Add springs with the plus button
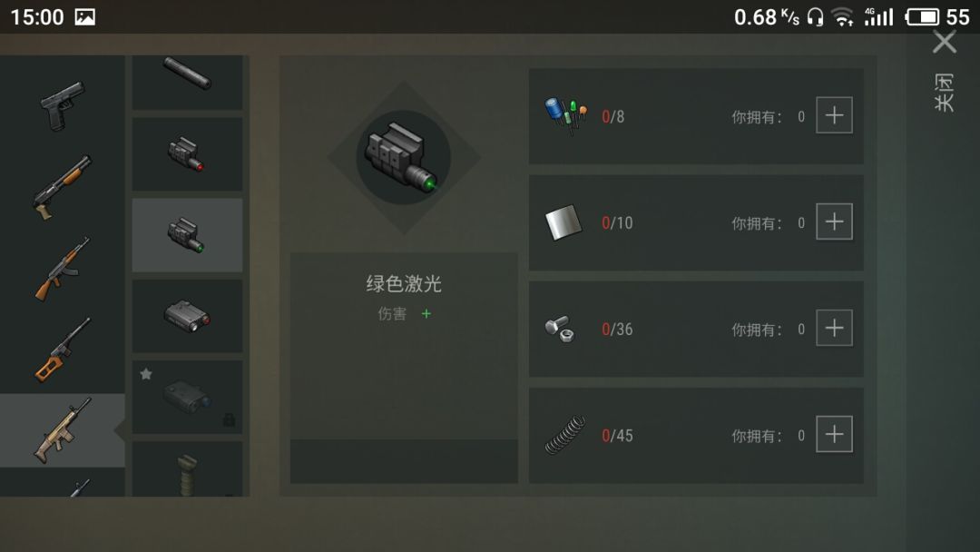This screenshot has height=552, width=980. point(835,434)
